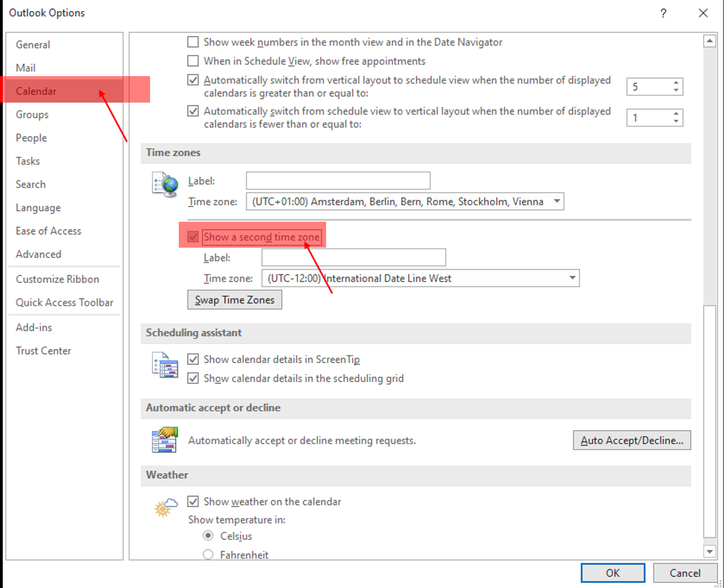Open the primary Time zone dropdown
The width and height of the screenshot is (724, 588).
click(557, 201)
